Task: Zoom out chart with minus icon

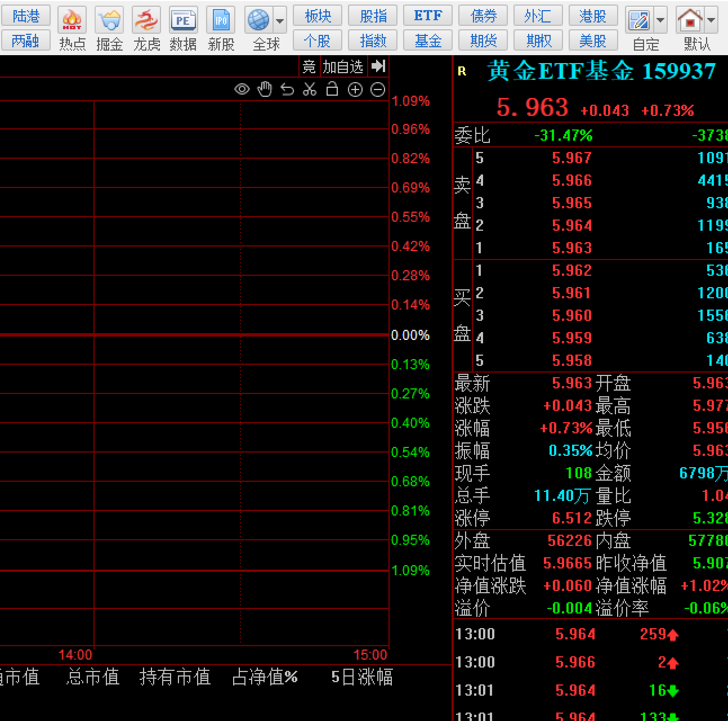Action: (378, 89)
